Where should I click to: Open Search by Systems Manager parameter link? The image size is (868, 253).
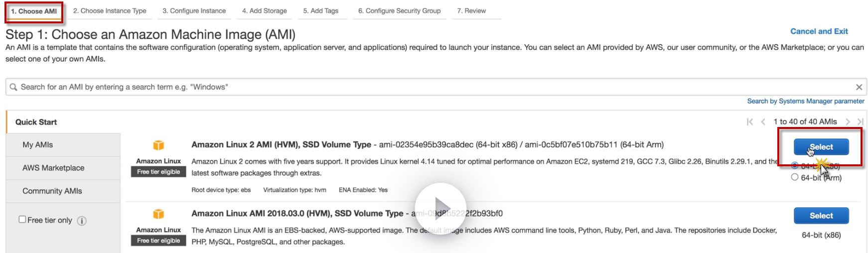coord(805,101)
